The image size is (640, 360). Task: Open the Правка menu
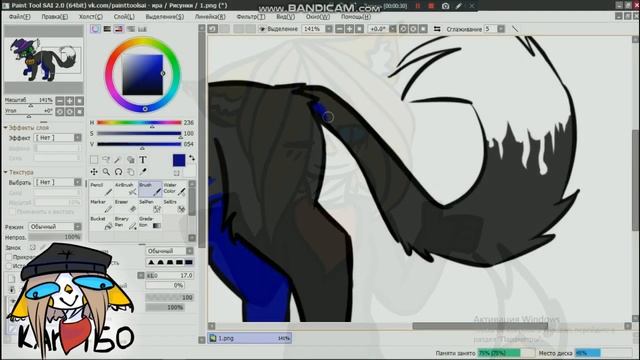[54, 17]
